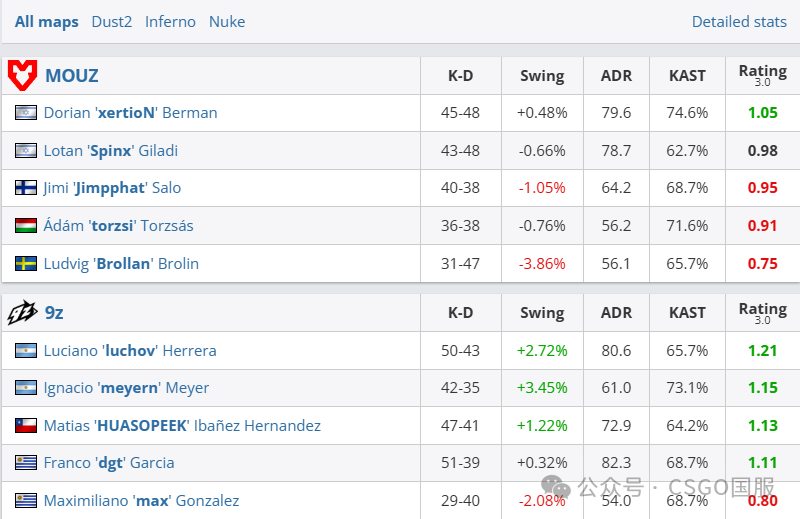Open the MOUZ team name link
This screenshot has height=519, width=800.
(72, 75)
